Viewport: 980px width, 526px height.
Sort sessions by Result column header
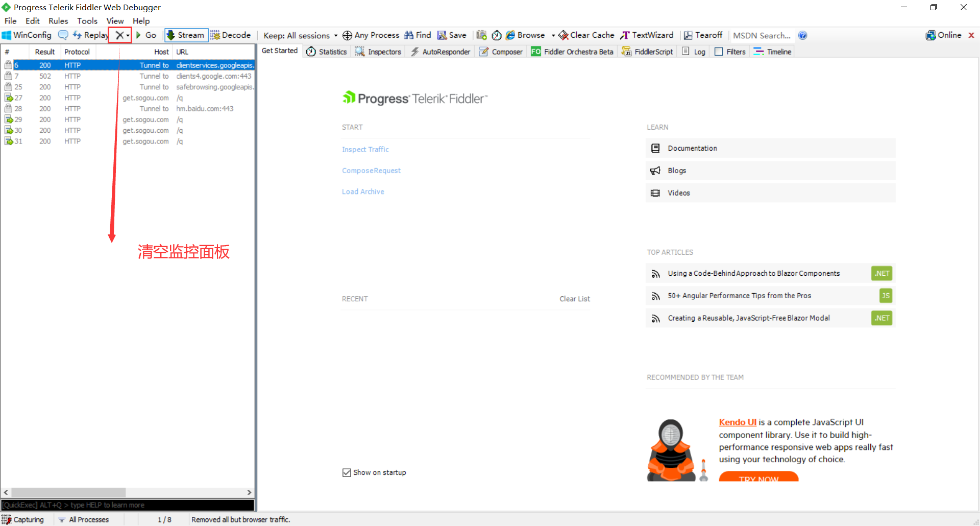tap(45, 52)
